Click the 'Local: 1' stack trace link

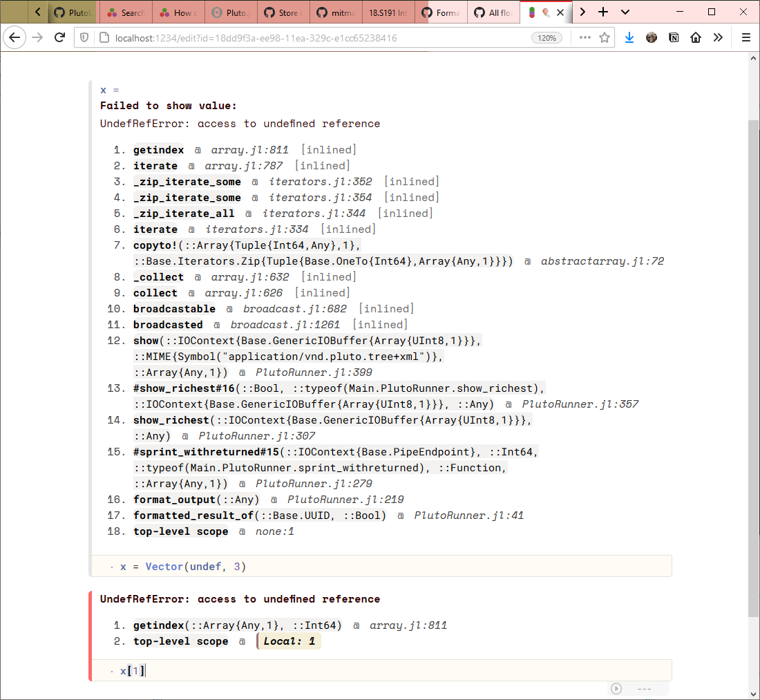289,641
